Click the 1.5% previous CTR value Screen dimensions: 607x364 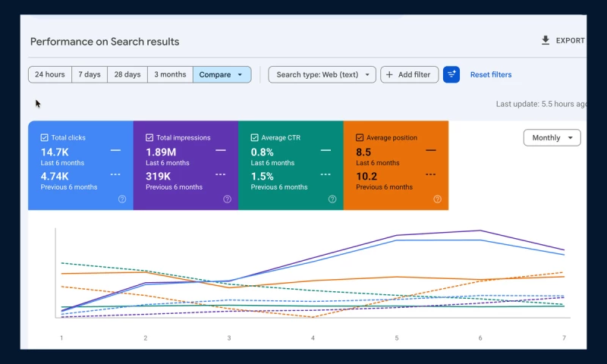click(262, 177)
